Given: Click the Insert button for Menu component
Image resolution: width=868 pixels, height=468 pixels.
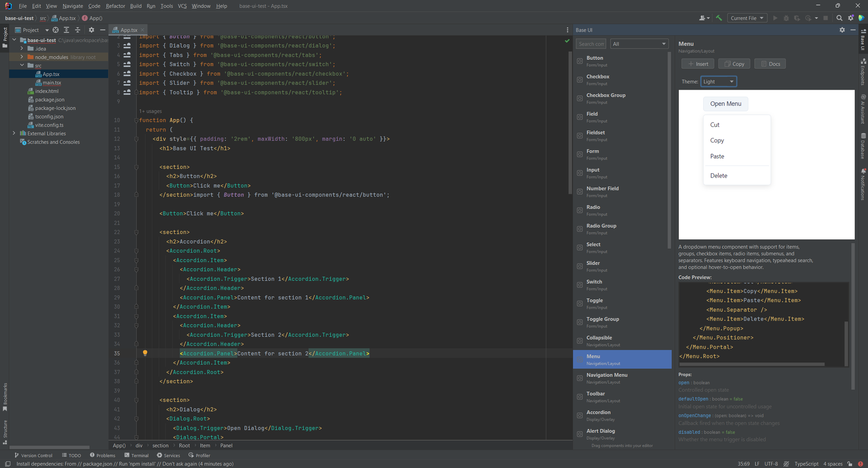Looking at the screenshot, I should 698,64.
